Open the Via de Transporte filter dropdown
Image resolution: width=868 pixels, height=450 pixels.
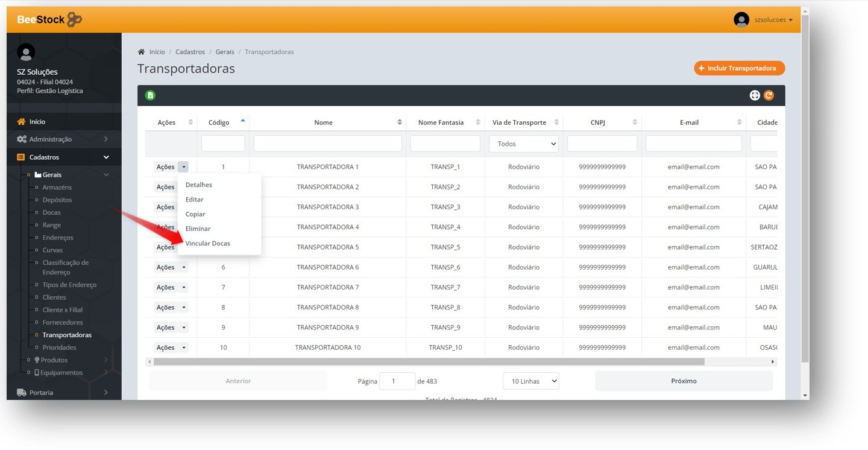pos(524,144)
